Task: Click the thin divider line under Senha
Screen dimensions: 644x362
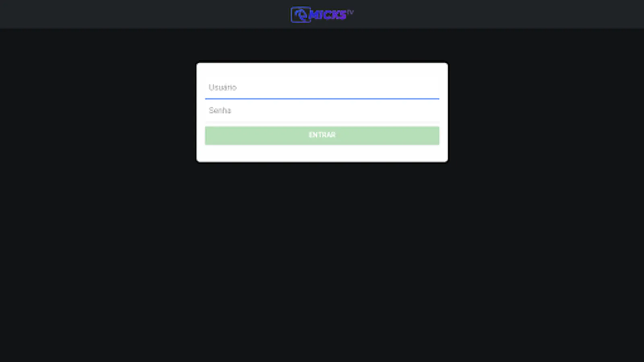Action: coord(322,122)
